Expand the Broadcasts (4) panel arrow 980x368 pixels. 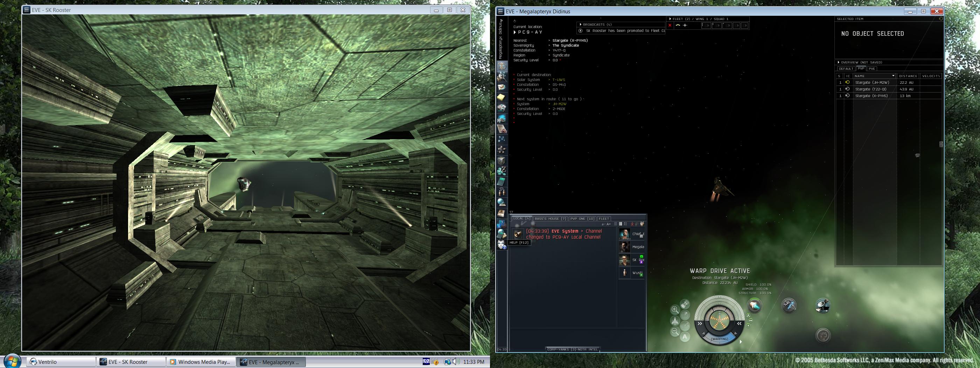[x=580, y=25]
